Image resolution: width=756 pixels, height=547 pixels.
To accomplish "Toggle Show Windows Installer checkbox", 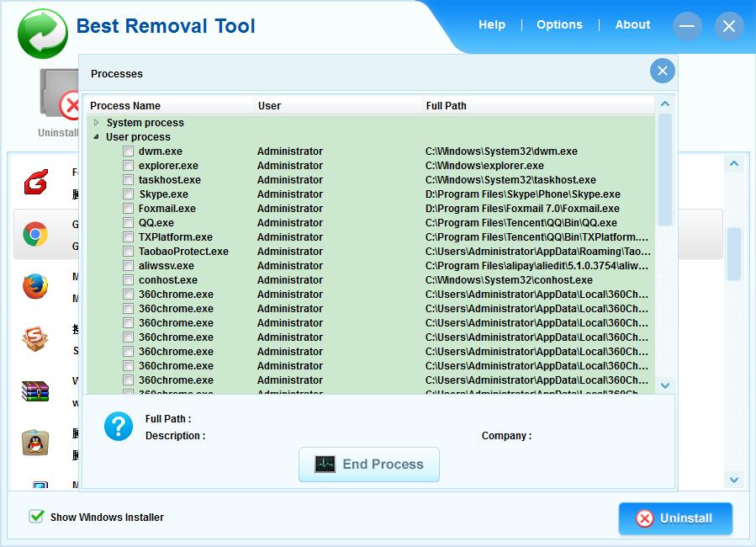I will (x=36, y=517).
